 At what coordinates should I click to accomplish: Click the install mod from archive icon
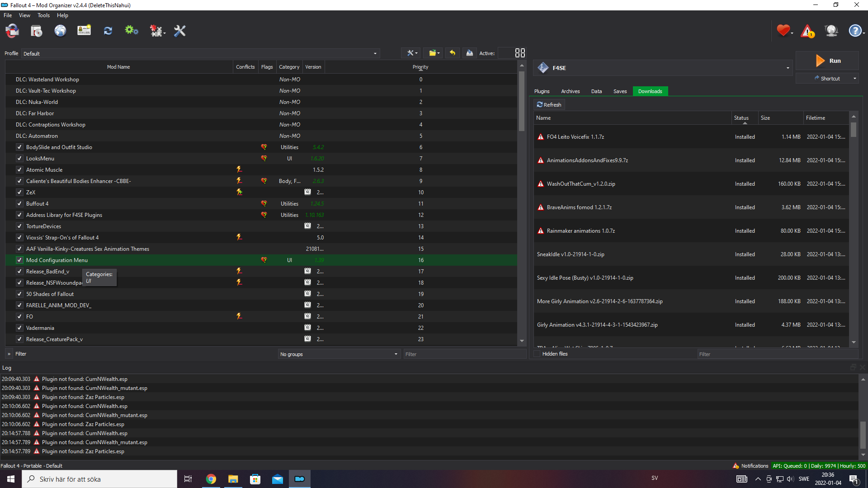click(36, 31)
